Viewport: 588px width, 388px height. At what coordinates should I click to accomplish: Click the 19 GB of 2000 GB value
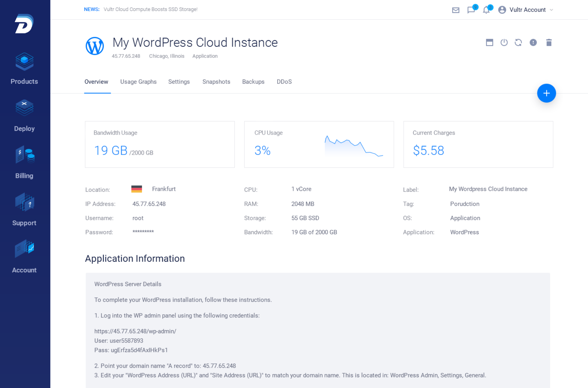(x=314, y=232)
